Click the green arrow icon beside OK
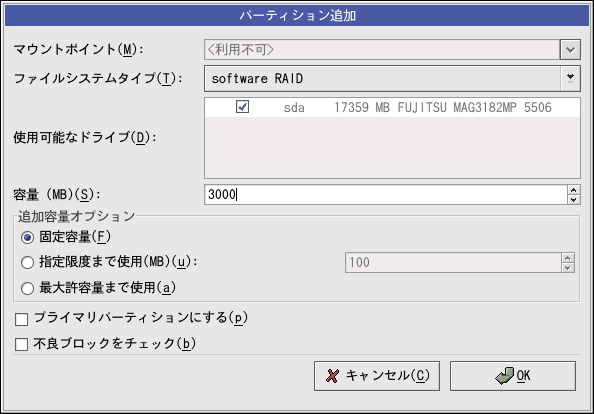Image resolution: width=594 pixels, height=414 pixels. 505,376
